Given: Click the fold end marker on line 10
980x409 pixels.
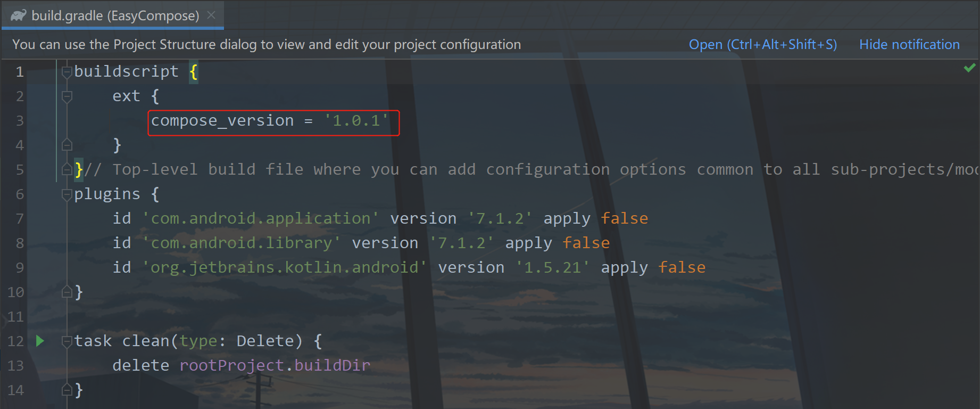Looking at the screenshot, I should pyautogui.click(x=67, y=292).
